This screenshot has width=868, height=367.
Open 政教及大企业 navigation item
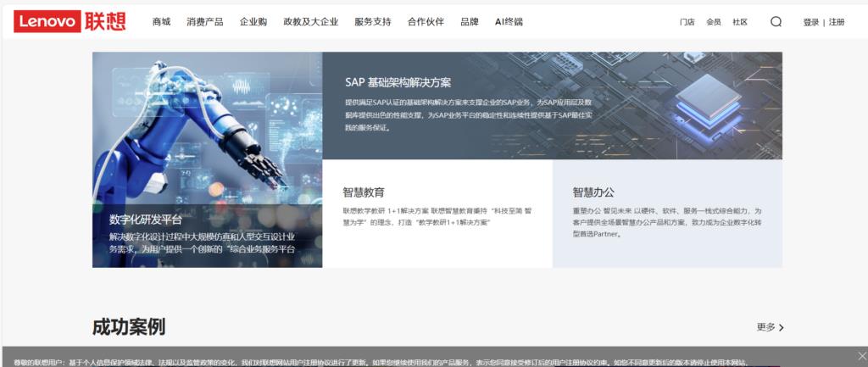310,22
